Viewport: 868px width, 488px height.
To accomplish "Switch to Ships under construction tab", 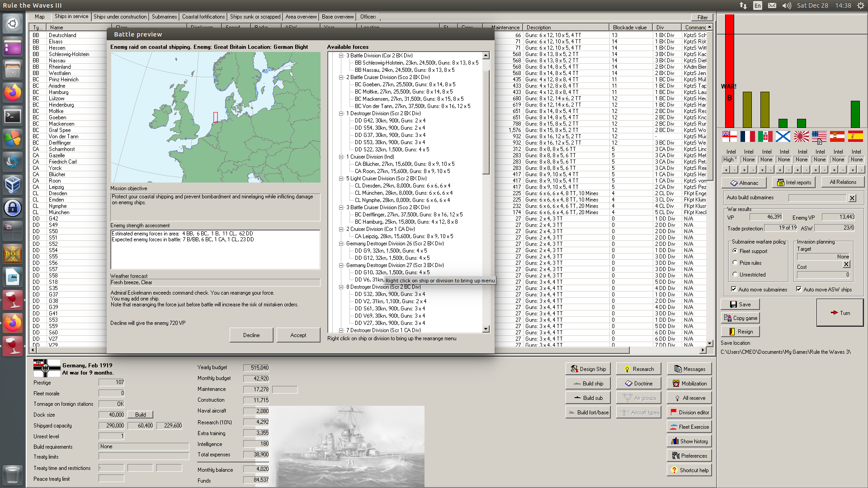I will click(x=120, y=17).
